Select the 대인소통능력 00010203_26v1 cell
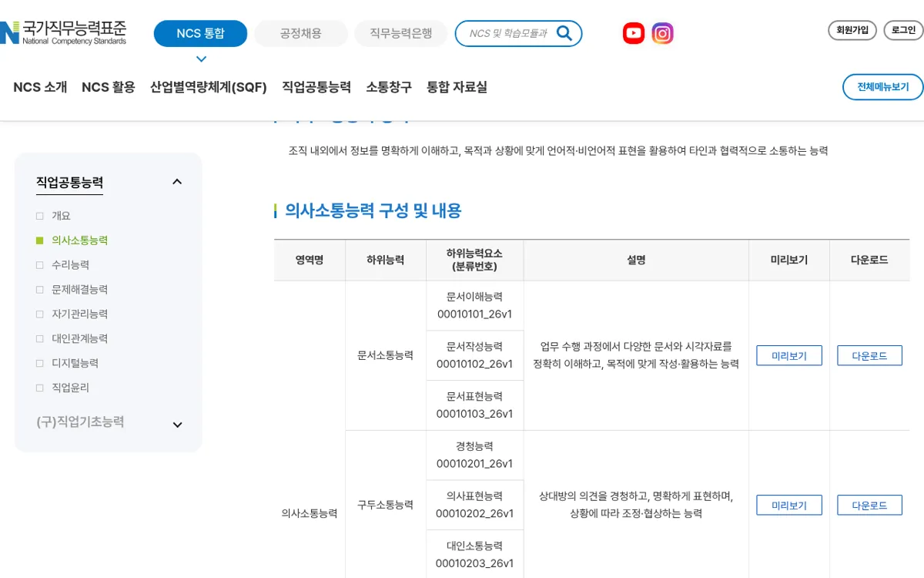Screen dimensions: 924x578 475,554
